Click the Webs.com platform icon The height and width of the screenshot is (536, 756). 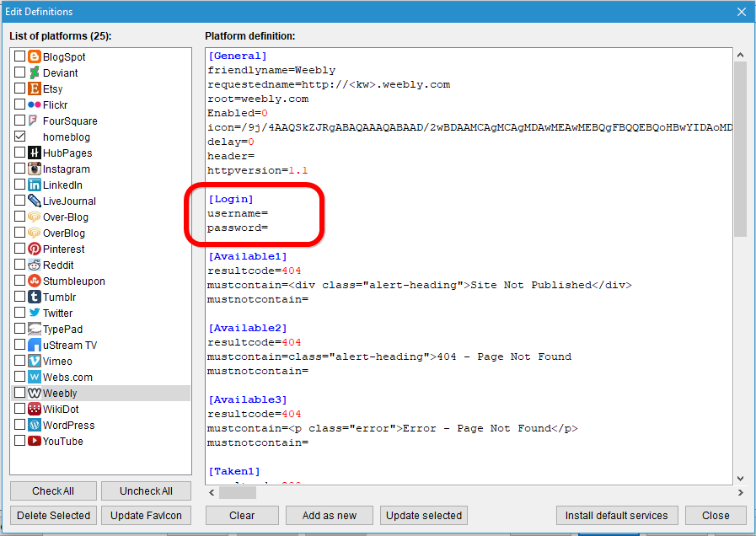[35, 377]
